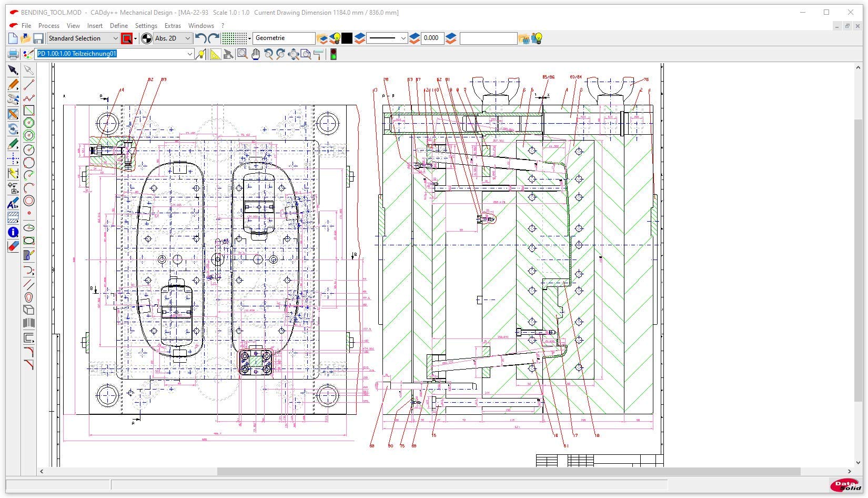Click the red selection mode icon
The image size is (868, 498).
[x=127, y=38]
